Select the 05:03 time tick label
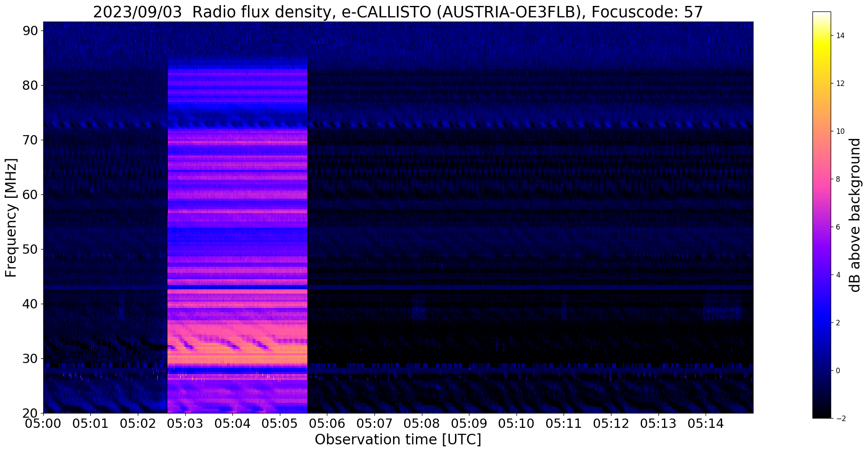Viewport: 868px width, 452px height. click(185, 423)
